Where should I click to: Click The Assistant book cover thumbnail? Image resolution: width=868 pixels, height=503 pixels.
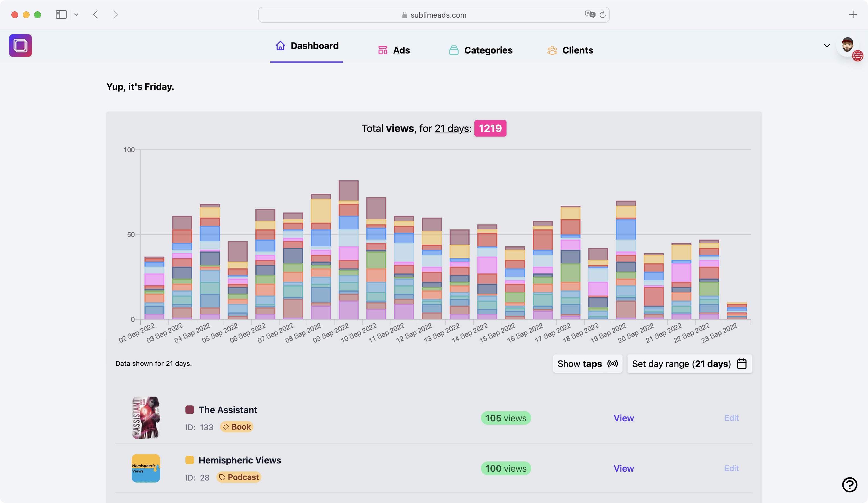click(146, 418)
